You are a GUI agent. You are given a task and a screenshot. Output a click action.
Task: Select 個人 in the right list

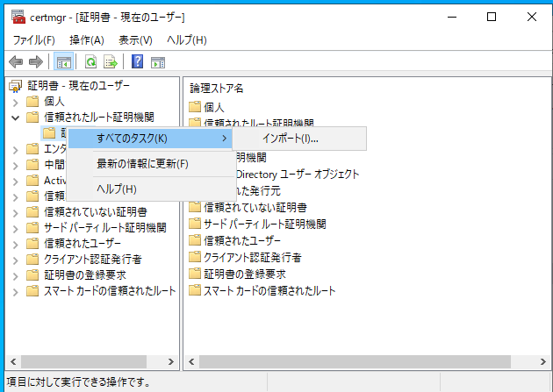click(213, 107)
